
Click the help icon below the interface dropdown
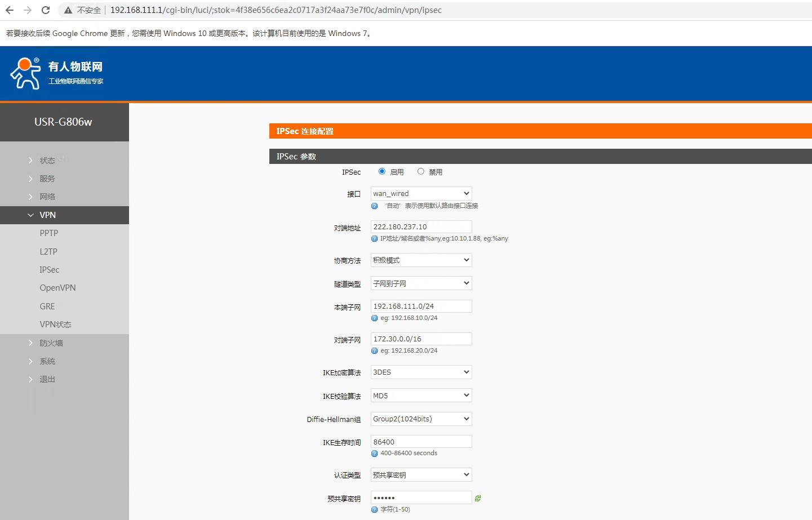click(x=375, y=206)
